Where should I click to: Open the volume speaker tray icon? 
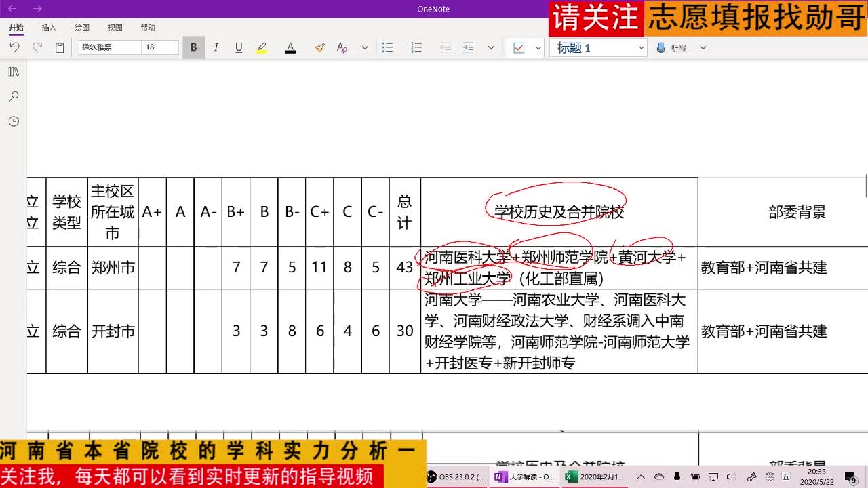click(x=731, y=476)
